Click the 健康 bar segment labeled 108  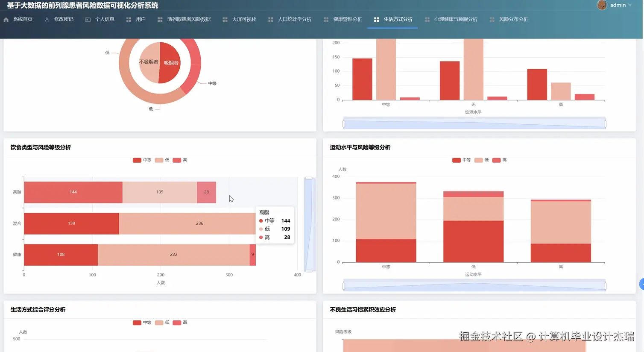pos(61,255)
